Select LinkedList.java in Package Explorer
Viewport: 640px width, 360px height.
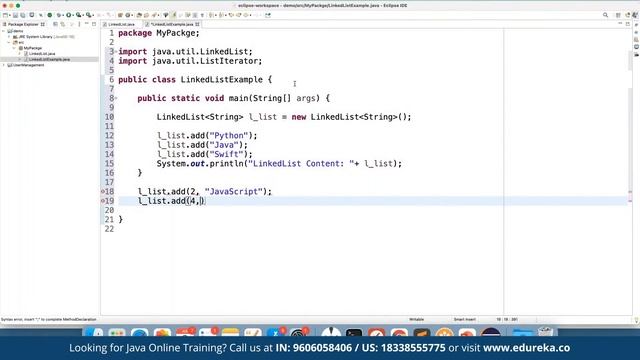(42, 54)
